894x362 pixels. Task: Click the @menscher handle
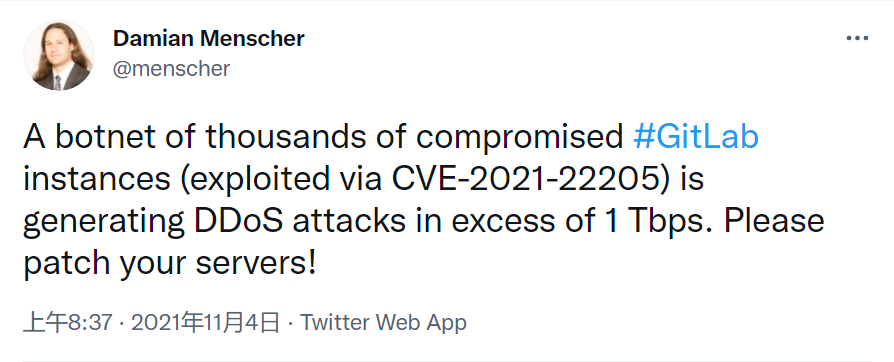[x=172, y=68]
